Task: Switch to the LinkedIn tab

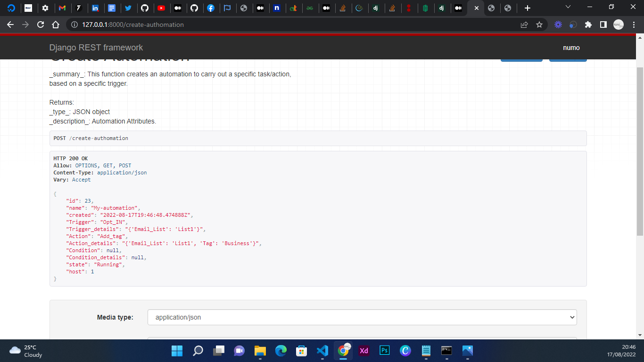Action: (95, 8)
